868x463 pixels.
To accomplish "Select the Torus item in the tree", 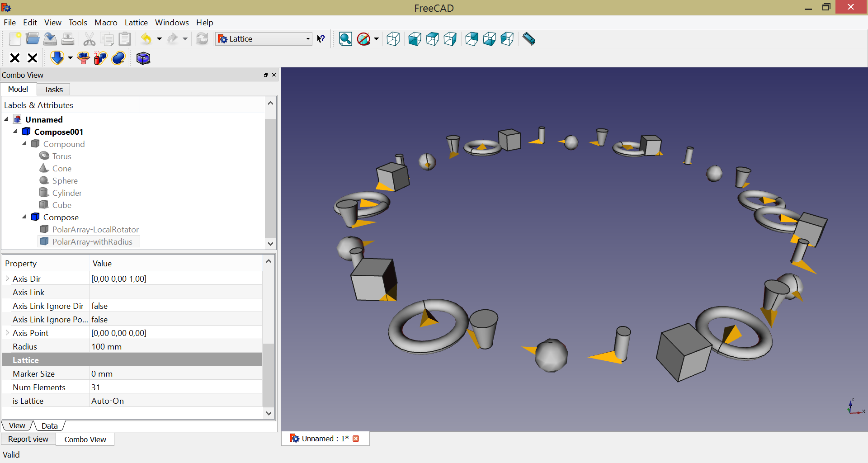I will pos(62,156).
